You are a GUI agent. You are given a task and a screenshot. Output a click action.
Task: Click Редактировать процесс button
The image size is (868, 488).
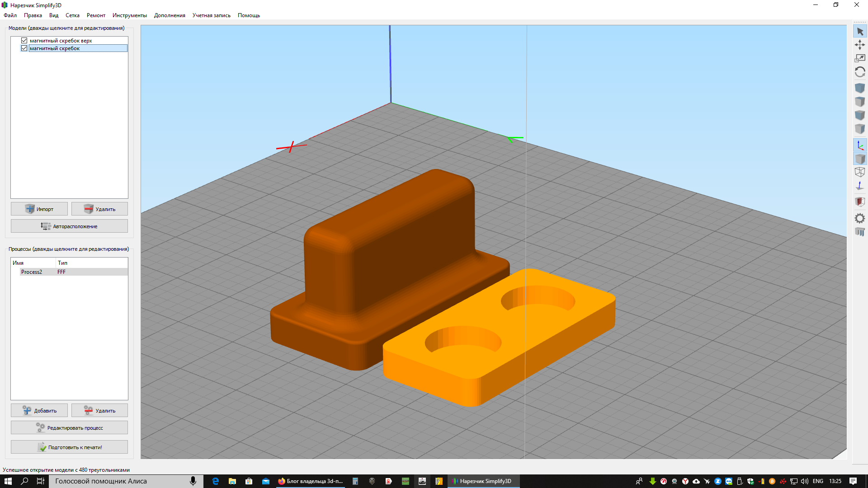pyautogui.click(x=69, y=427)
